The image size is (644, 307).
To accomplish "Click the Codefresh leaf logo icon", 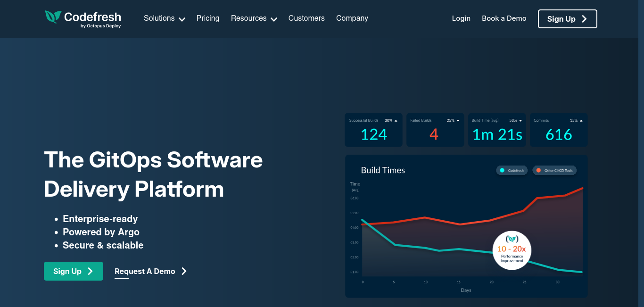I will pos(53,17).
